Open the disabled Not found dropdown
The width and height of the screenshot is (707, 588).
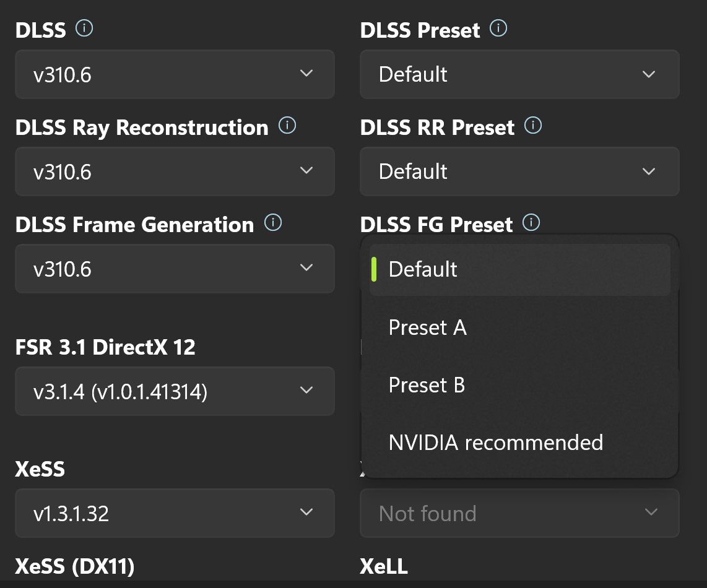[519, 513]
